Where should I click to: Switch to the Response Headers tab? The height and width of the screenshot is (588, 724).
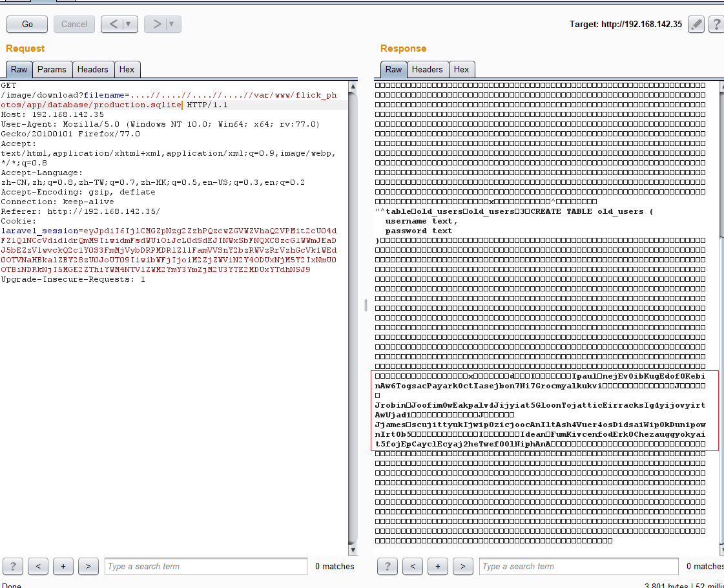427,69
